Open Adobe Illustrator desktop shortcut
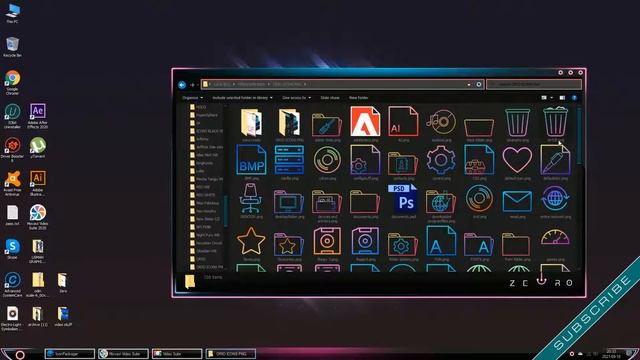The image size is (640, 360). [x=38, y=183]
